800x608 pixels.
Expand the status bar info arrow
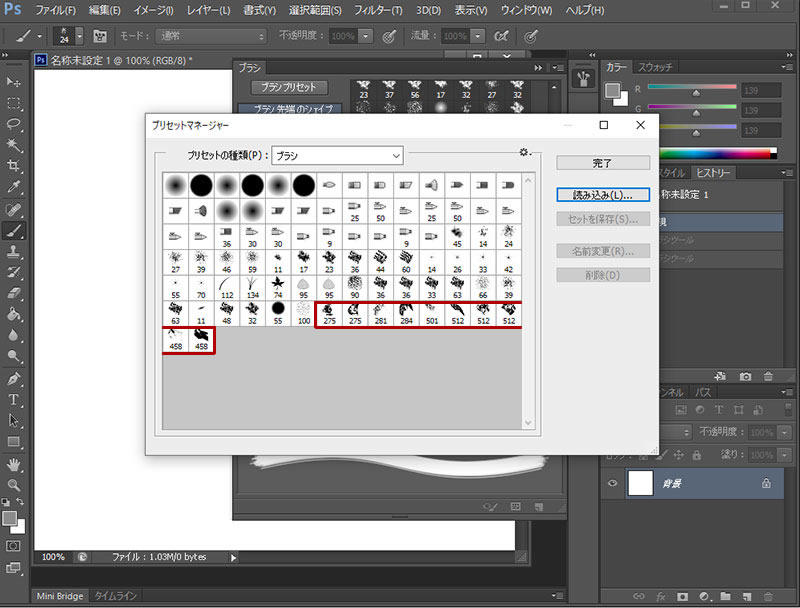coord(233,558)
